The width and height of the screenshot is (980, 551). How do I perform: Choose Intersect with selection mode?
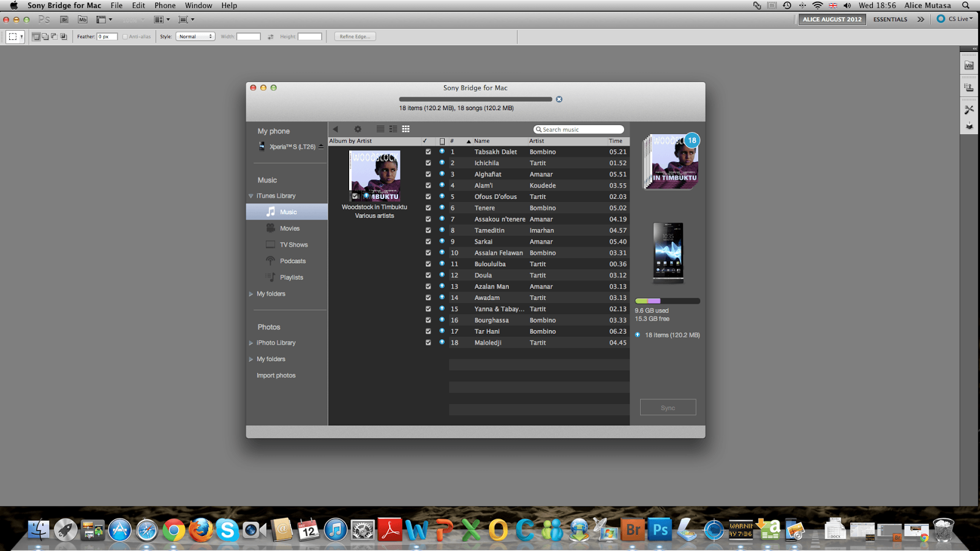[63, 37]
